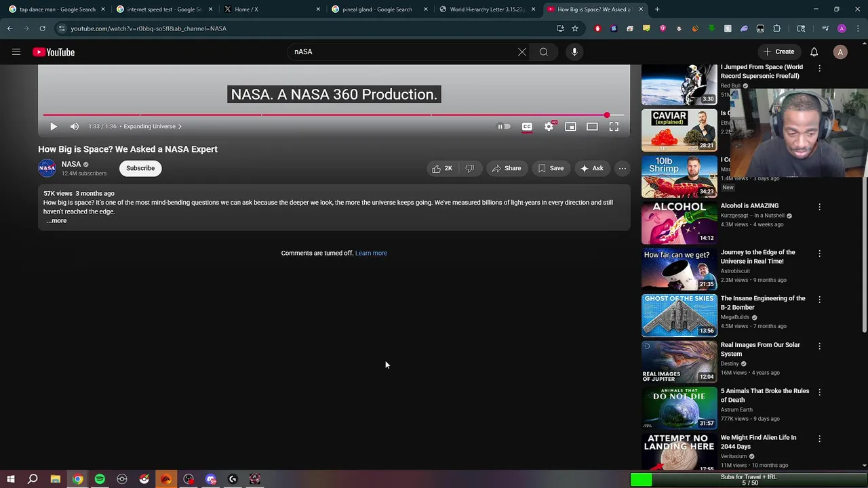Viewport: 868px width, 488px height.
Task: Subscribe to the NASA channel
Action: [x=140, y=168]
